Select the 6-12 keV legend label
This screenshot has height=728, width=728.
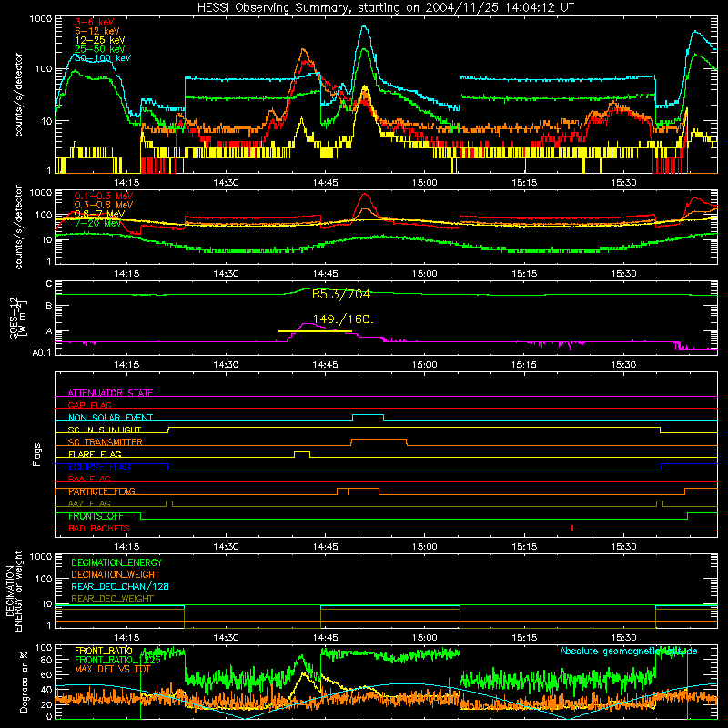click(97, 31)
